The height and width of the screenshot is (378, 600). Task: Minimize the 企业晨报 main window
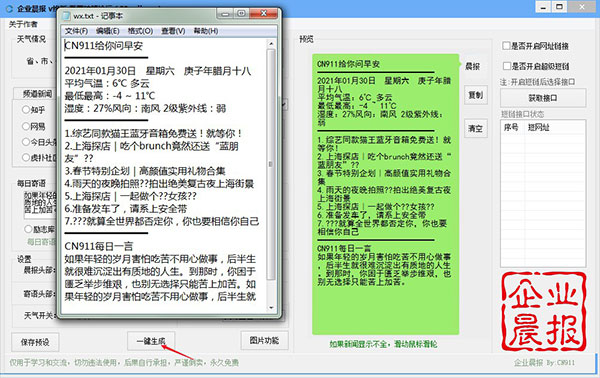point(543,7)
